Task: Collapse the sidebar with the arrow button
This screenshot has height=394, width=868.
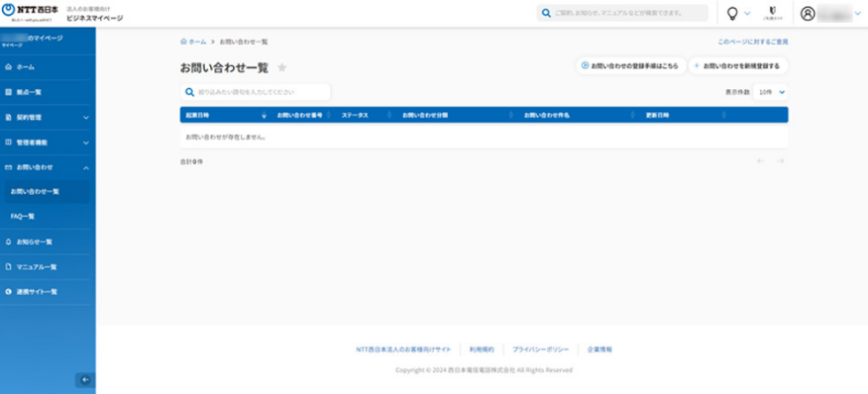Action: pyautogui.click(x=84, y=379)
